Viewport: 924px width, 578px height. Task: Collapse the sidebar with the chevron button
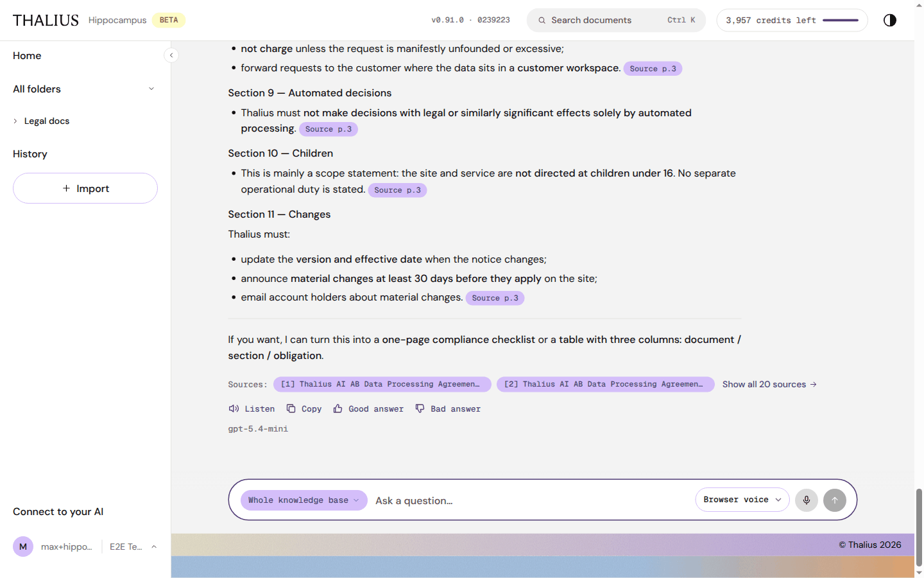click(x=171, y=55)
